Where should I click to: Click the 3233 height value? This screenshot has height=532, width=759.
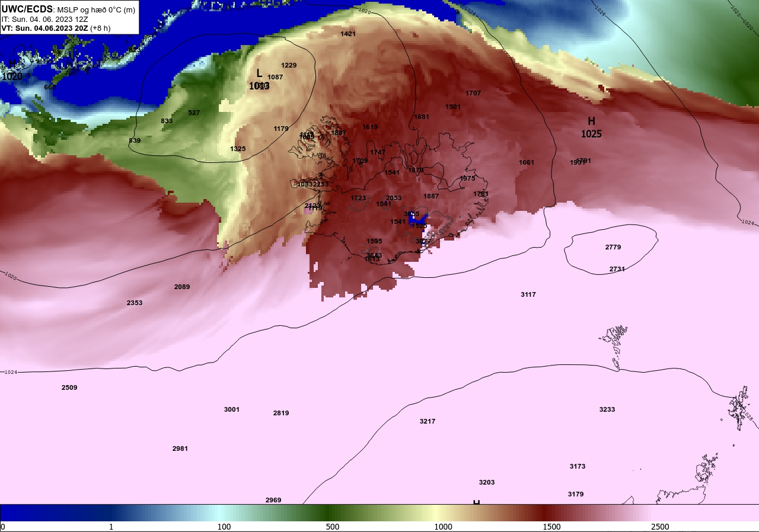point(607,409)
